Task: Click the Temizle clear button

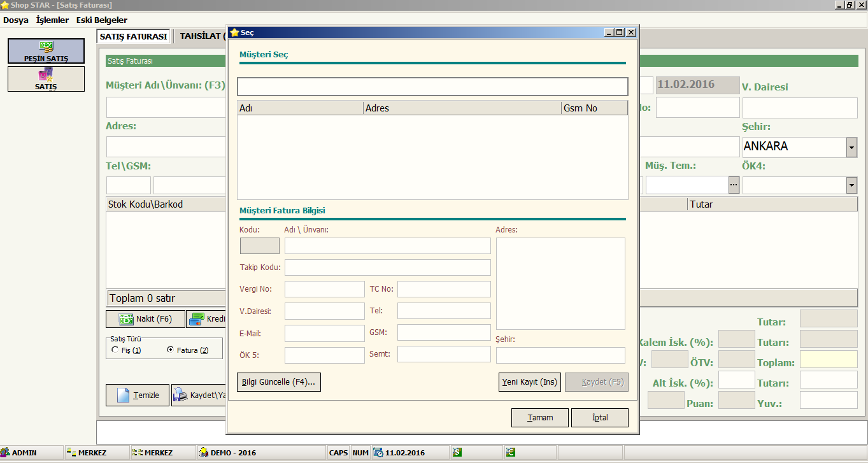Action: [x=138, y=395]
